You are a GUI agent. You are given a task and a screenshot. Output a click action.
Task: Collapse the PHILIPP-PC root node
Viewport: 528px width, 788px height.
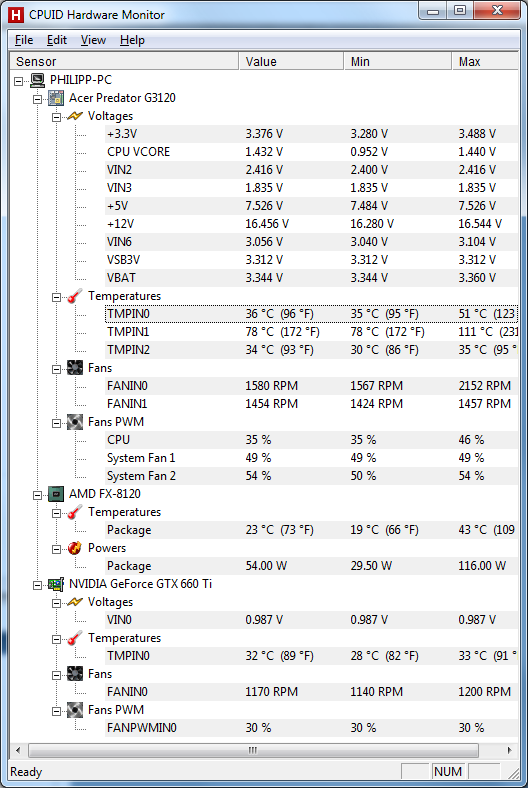(x=19, y=80)
